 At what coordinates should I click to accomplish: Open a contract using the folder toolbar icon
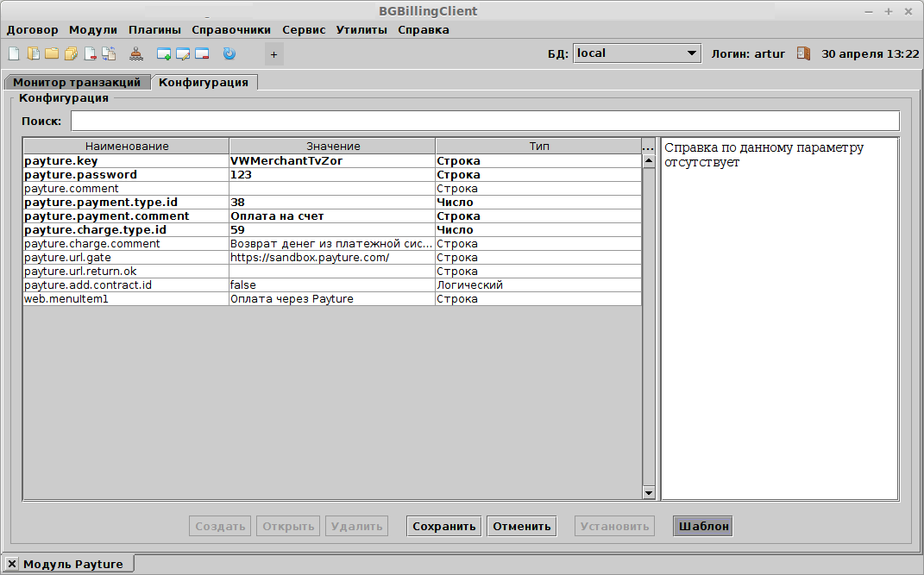(50, 53)
